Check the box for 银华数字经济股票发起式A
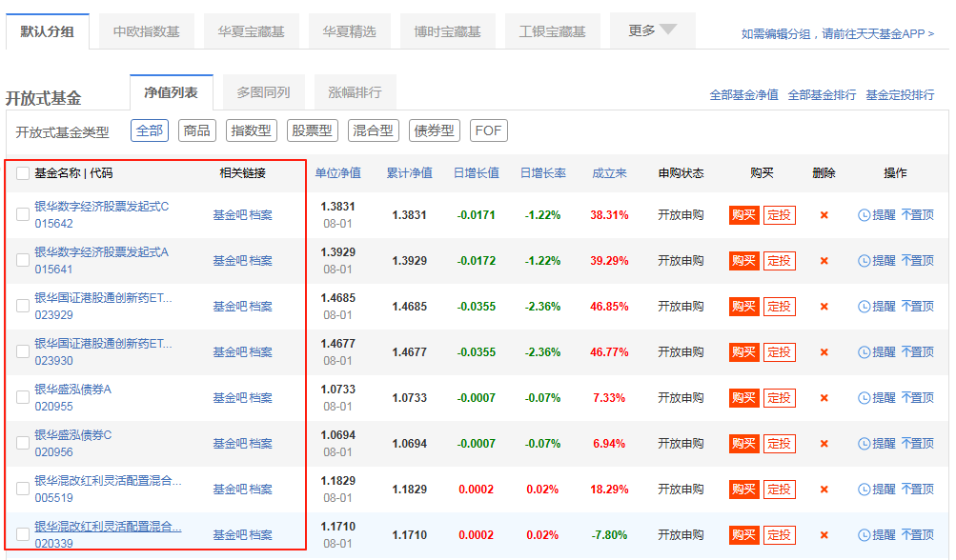 pyautogui.click(x=23, y=260)
